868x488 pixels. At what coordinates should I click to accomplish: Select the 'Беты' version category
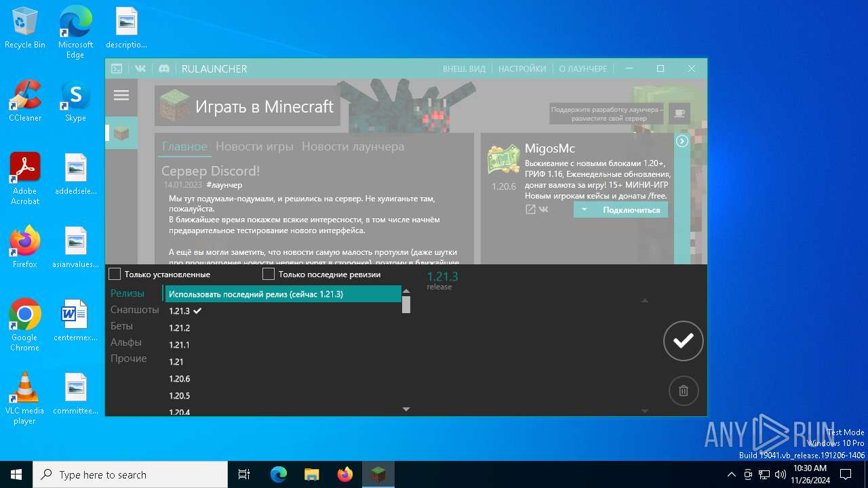[121, 326]
